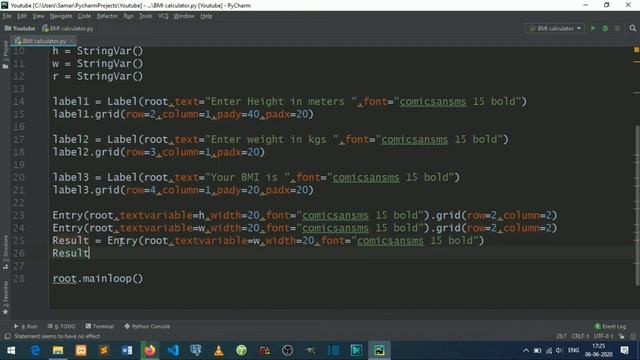Open the volume control in system tray
This screenshot has height=360, width=640.
click(x=559, y=350)
